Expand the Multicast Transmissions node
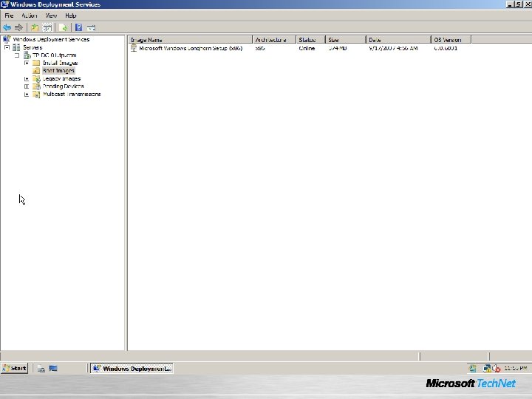Screen dimensions: 532x399 click(x=27, y=95)
